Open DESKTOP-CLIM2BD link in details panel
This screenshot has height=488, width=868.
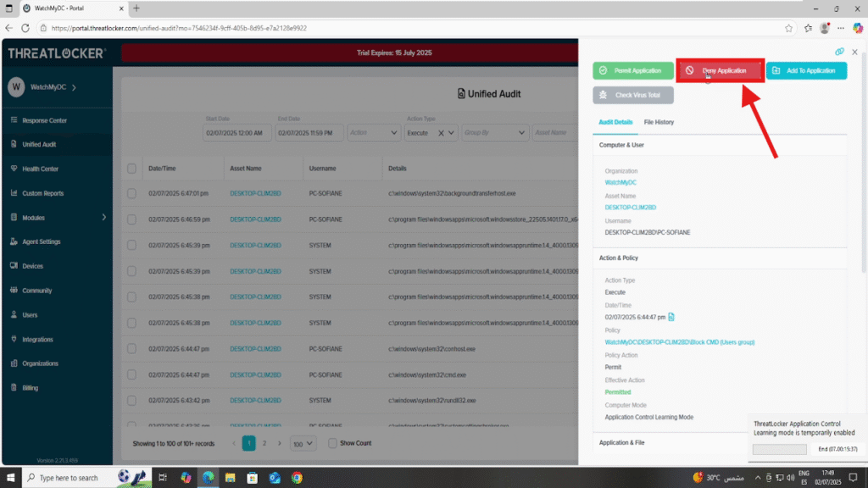630,208
